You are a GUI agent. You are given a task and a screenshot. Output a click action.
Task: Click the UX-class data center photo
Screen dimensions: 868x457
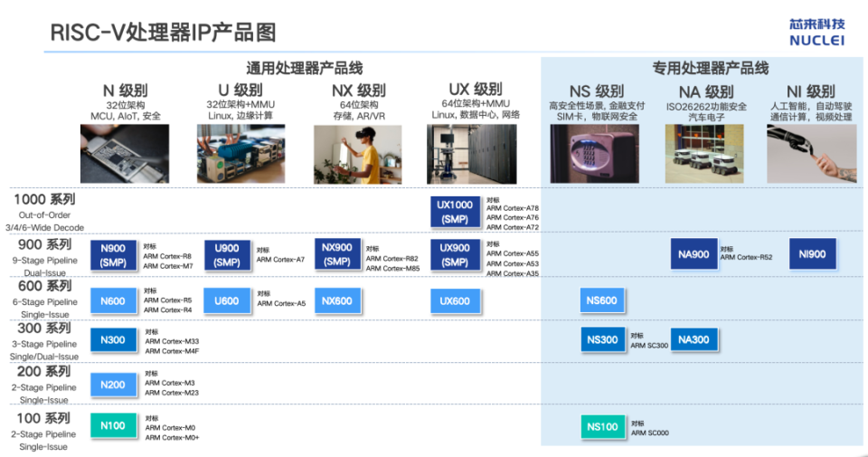tap(472, 154)
